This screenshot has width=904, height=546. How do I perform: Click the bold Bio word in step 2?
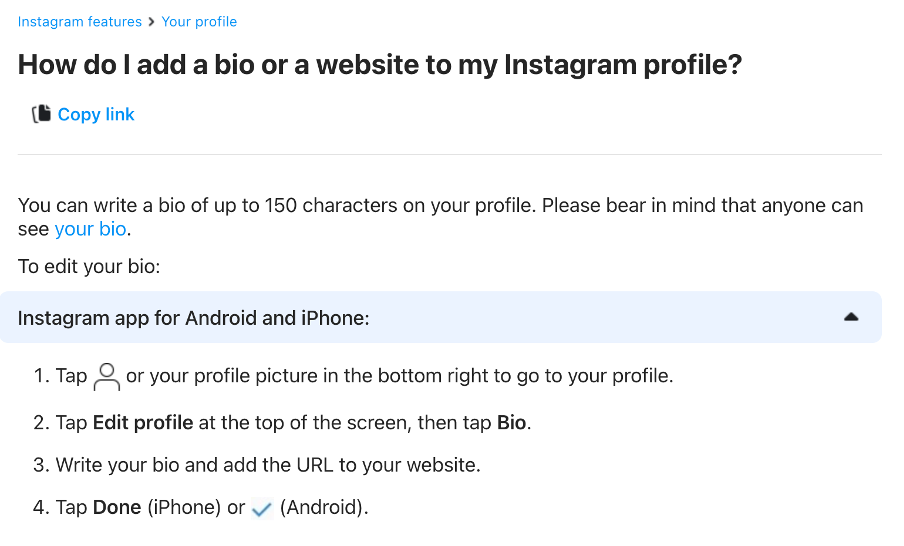[511, 423]
